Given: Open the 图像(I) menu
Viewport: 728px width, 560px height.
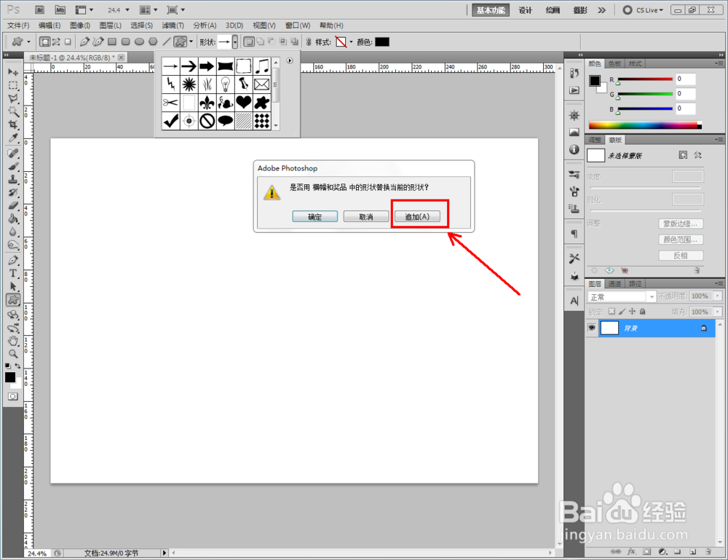Looking at the screenshot, I should click(x=80, y=25).
